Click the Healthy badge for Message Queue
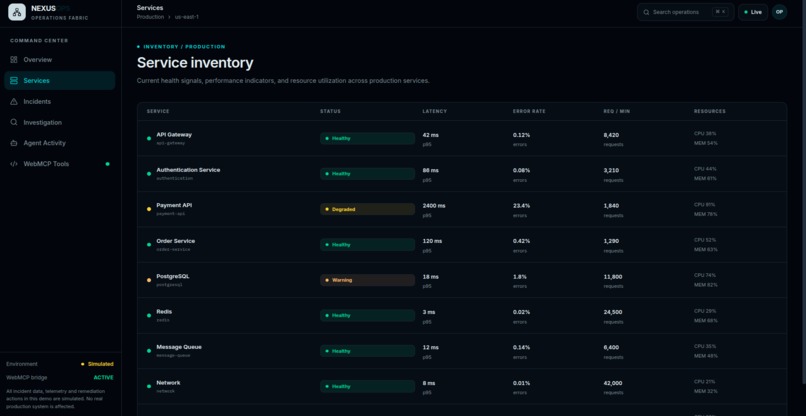Screen dimensions: 806x416 [368, 351]
